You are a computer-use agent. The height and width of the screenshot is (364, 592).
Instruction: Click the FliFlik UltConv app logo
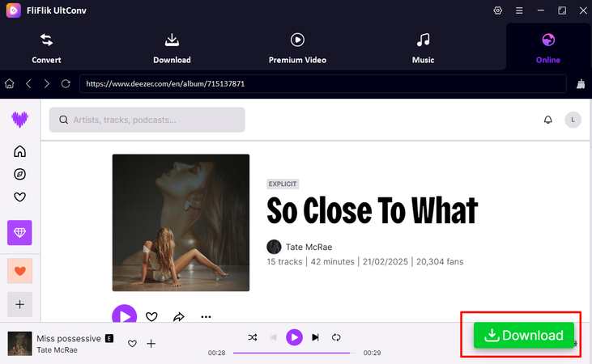14,11
